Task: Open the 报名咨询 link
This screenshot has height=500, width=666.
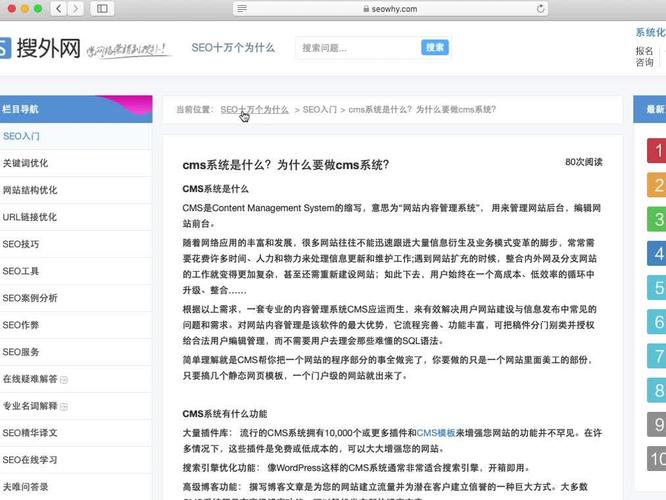Action: (x=644, y=56)
